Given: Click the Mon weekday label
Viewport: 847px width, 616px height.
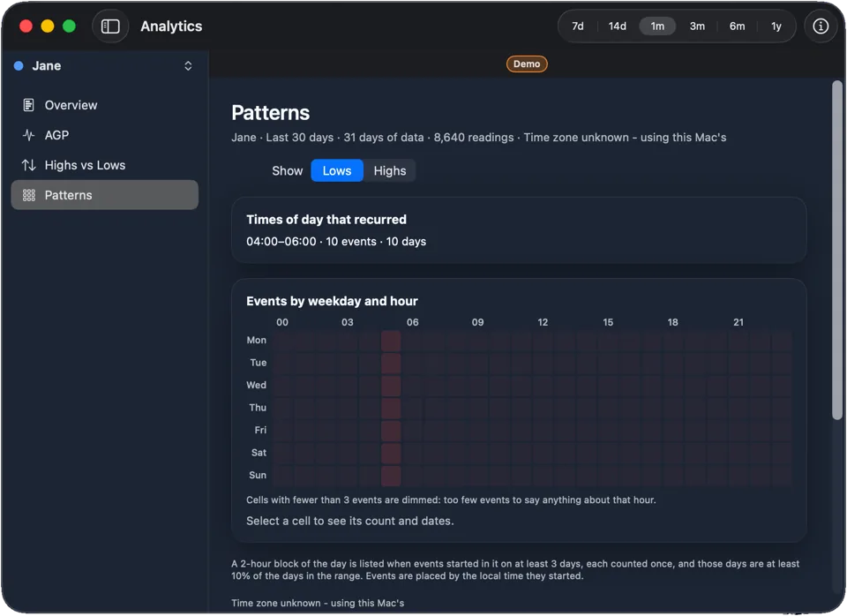Looking at the screenshot, I should [x=257, y=340].
